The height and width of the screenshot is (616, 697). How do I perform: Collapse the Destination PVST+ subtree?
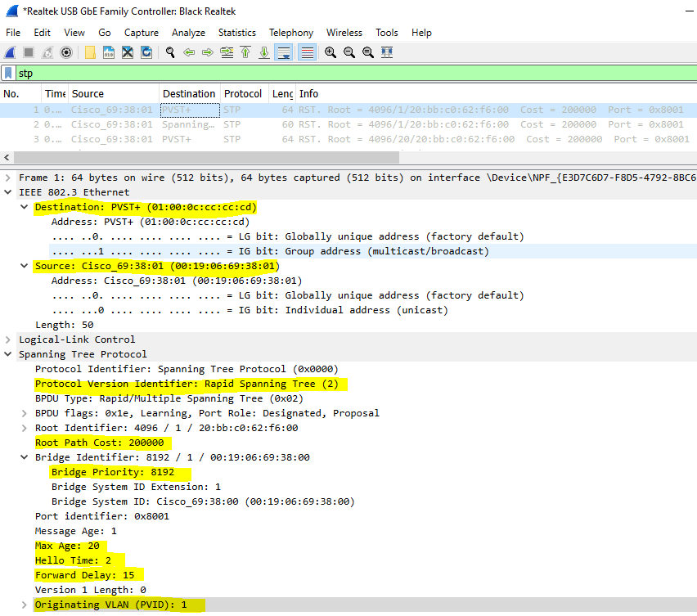coord(25,207)
